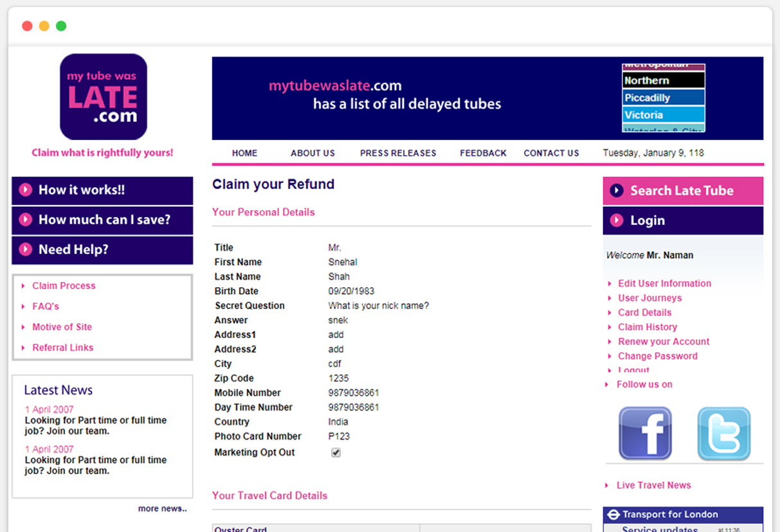This screenshot has width=780, height=532.
Task: Click the Twitter bird icon
Action: pyautogui.click(x=723, y=433)
